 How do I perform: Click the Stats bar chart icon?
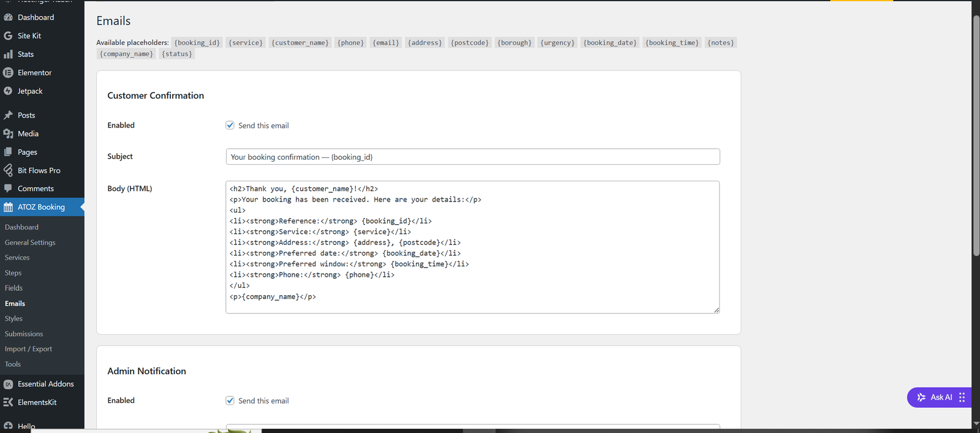8,54
